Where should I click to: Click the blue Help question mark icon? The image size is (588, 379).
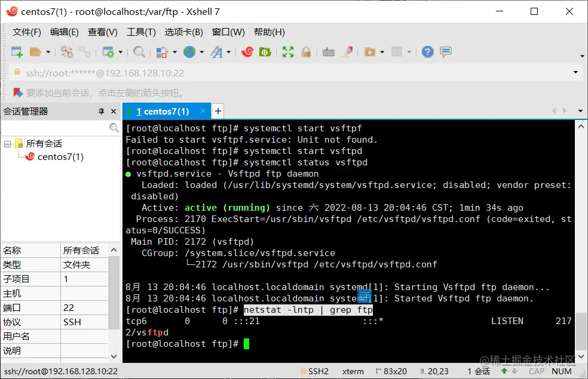pos(427,52)
